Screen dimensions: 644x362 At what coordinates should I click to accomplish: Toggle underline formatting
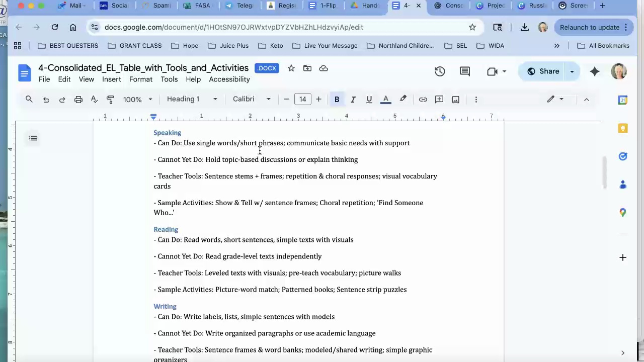click(369, 100)
